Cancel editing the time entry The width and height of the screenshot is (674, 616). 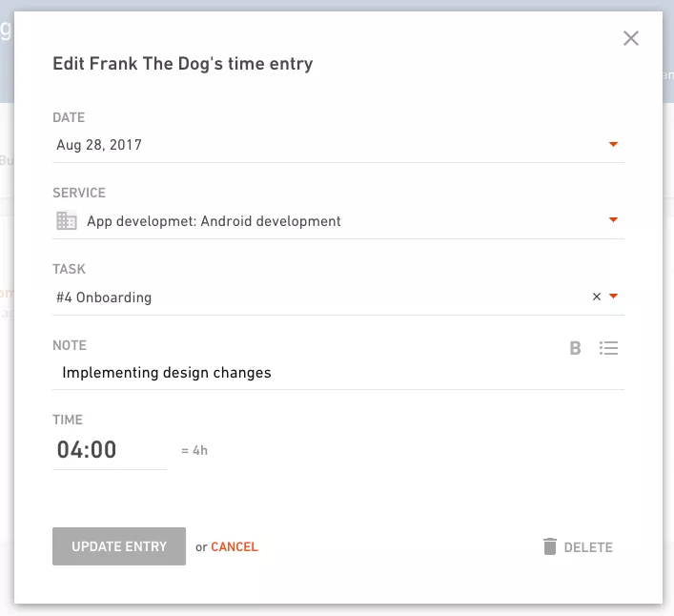tap(235, 546)
